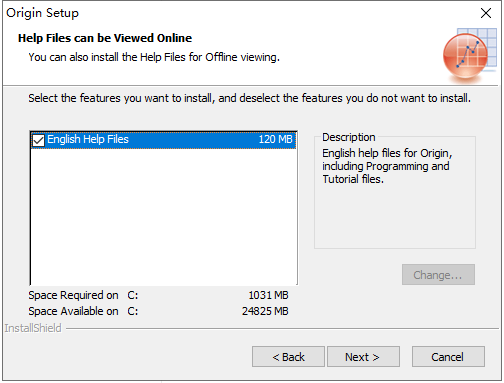Close the Origin Setup dialog with X
504x383 pixels.
point(486,13)
